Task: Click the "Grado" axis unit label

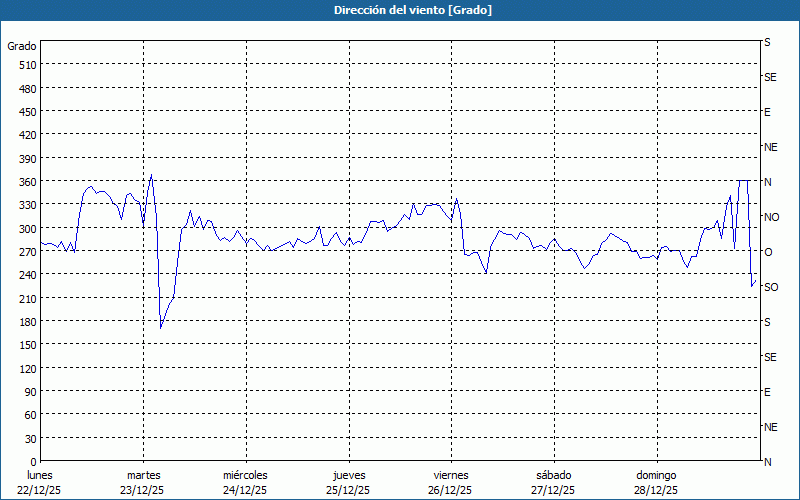Action: click(x=22, y=46)
